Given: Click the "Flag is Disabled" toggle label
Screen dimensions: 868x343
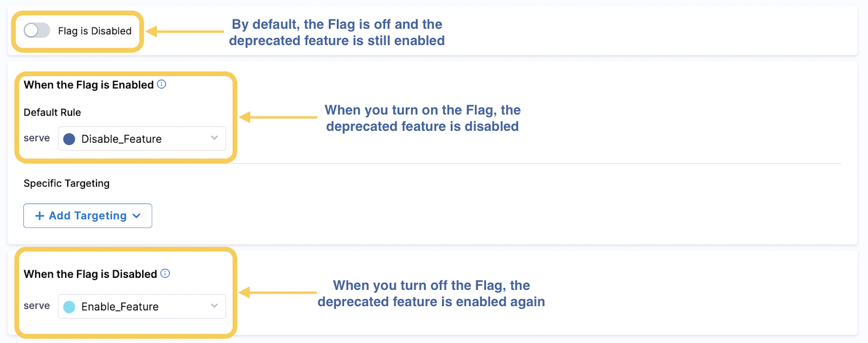Looking at the screenshot, I should (x=95, y=31).
